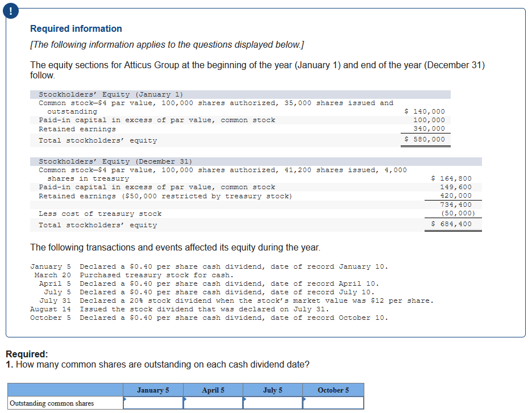This screenshot has height=413, width=532.
Task: Click the April 5 column header
Action: 213,390
